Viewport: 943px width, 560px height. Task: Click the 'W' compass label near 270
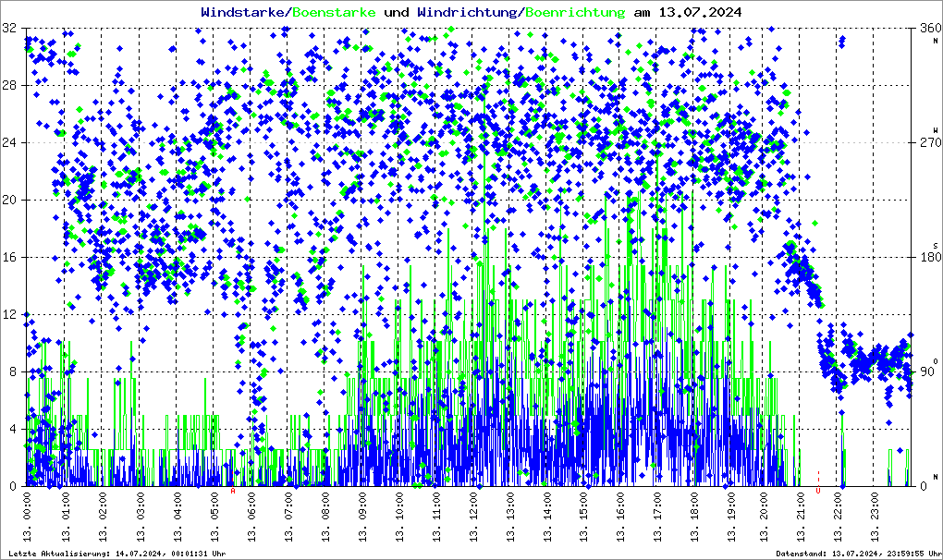point(935,129)
